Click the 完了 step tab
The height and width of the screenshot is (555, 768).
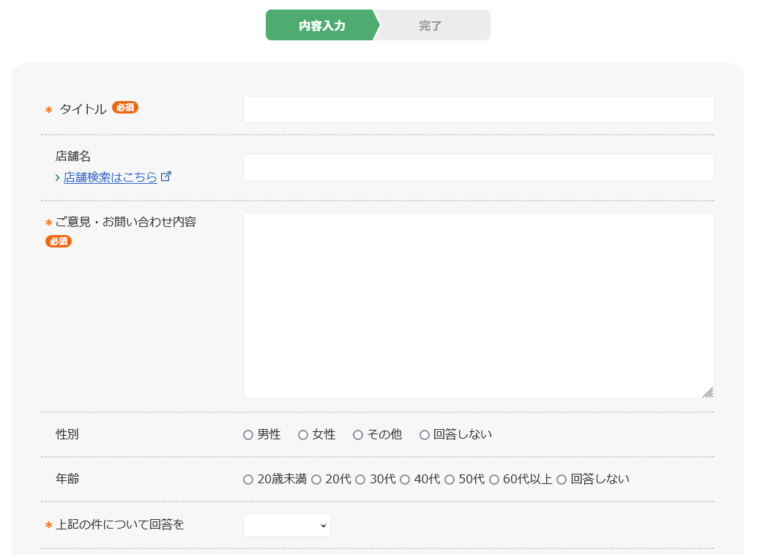[431, 26]
